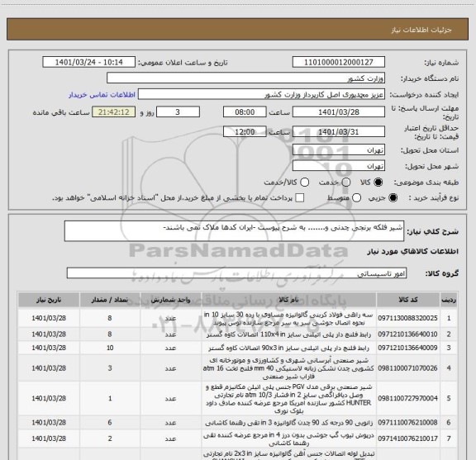Select table row with code 0971130088320025

coord(238,318)
